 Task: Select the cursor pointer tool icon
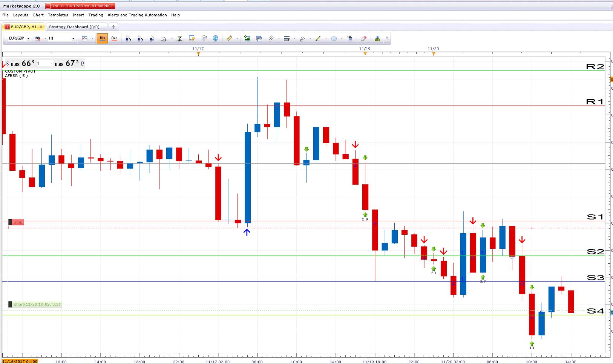click(x=152, y=38)
